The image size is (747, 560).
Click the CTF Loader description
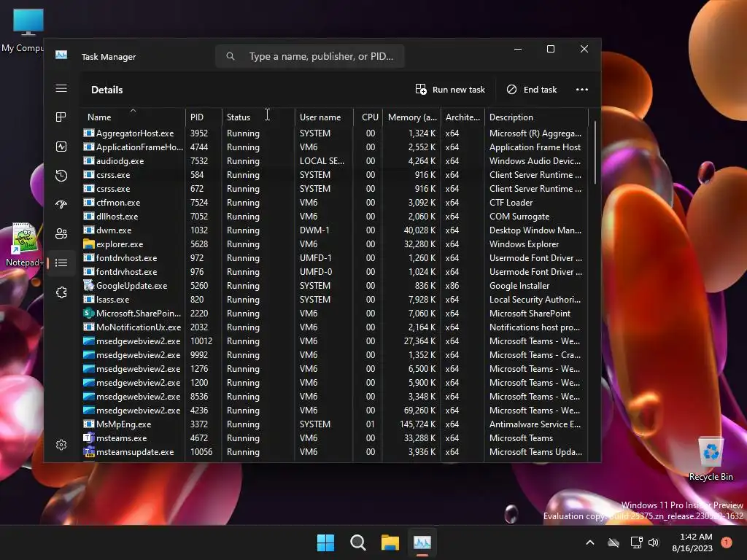point(511,203)
